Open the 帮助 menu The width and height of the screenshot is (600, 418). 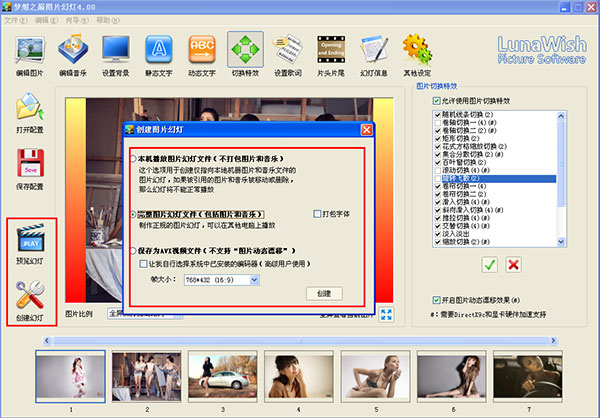[108, 20]
